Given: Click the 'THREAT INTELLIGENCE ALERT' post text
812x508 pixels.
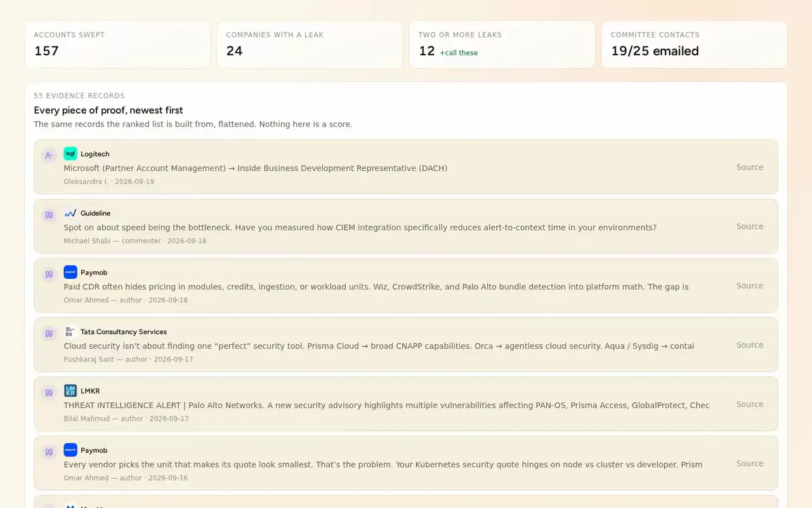Looking at the screenshot, I should 386,405.
